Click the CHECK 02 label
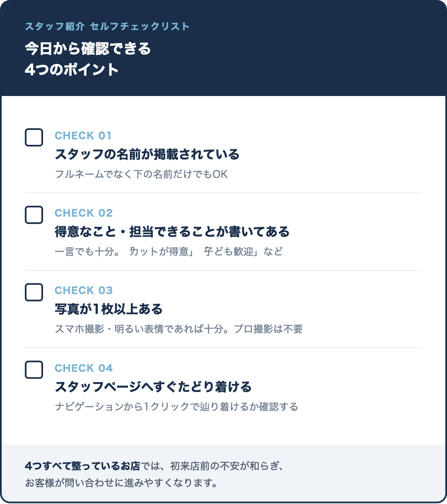Viewport: 447px width, 504px height. [x=84, y=213]
